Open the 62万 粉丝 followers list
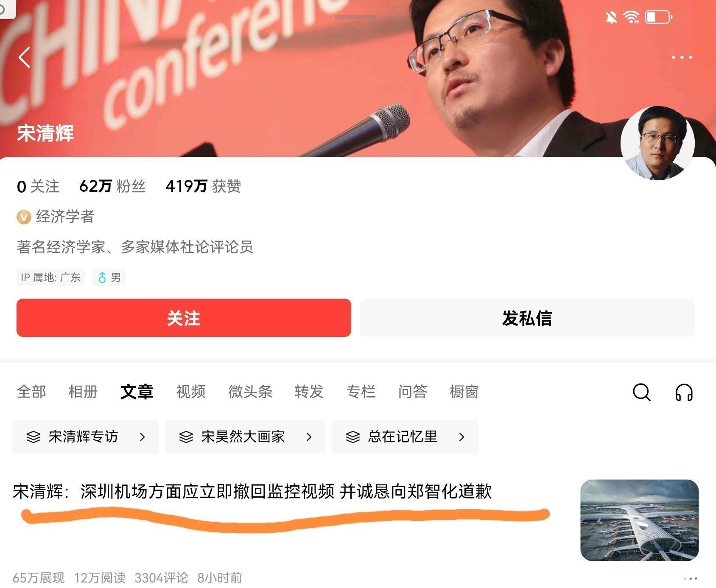This screenshot has height=588, width=716. coord(112,186)
